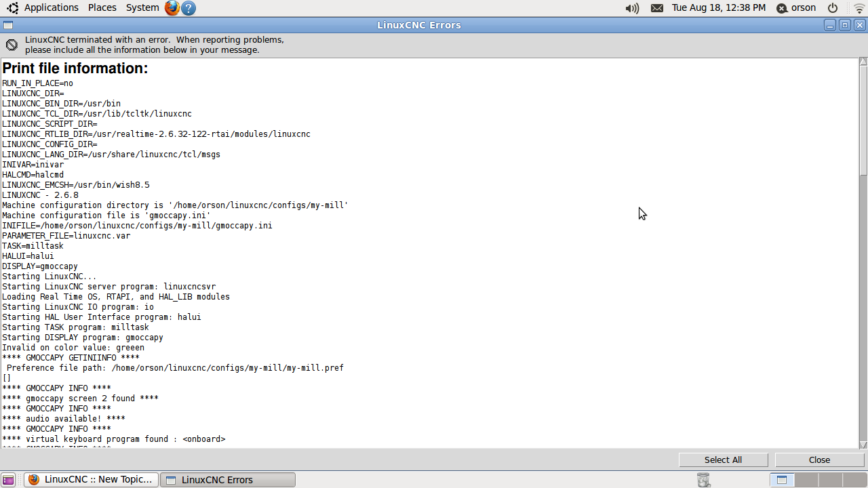Screen dimensions: 868x488
Task: Click the 'gmoccapy screen 2 found' line
Action: 80,399
